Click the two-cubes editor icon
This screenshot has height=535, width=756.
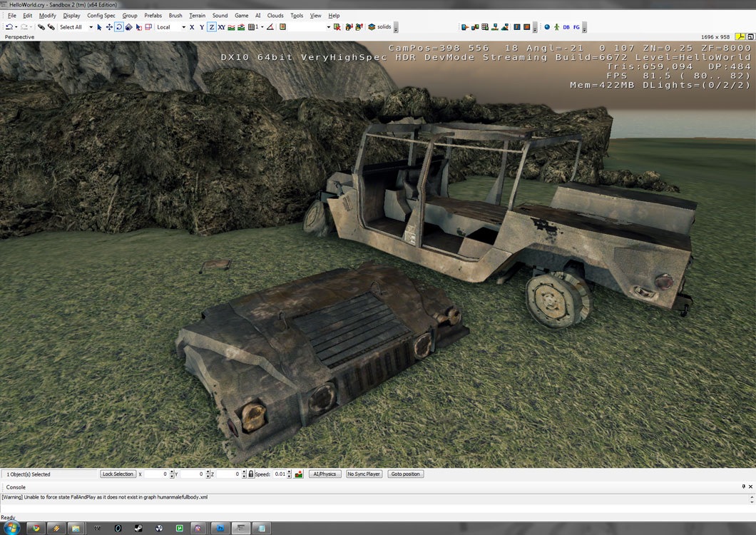pos(475,27)
